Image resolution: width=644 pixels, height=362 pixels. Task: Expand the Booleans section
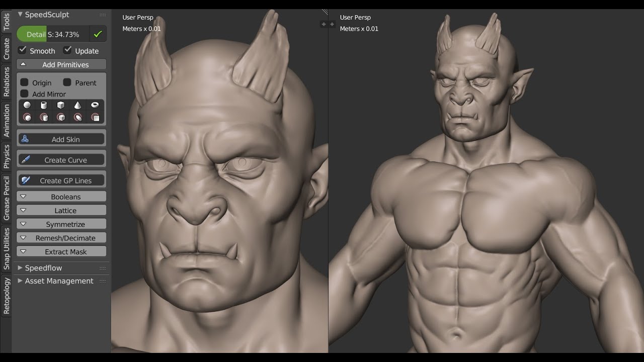point(61,197)
